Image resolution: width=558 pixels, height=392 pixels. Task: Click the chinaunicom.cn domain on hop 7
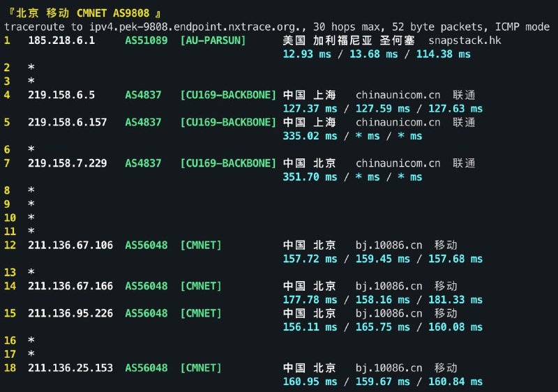[398, 163]
